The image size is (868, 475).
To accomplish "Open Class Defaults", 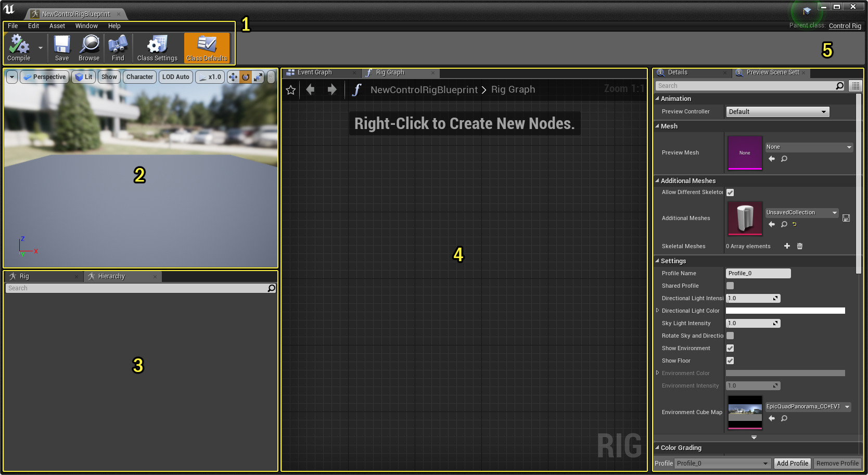I will [207, 48].
